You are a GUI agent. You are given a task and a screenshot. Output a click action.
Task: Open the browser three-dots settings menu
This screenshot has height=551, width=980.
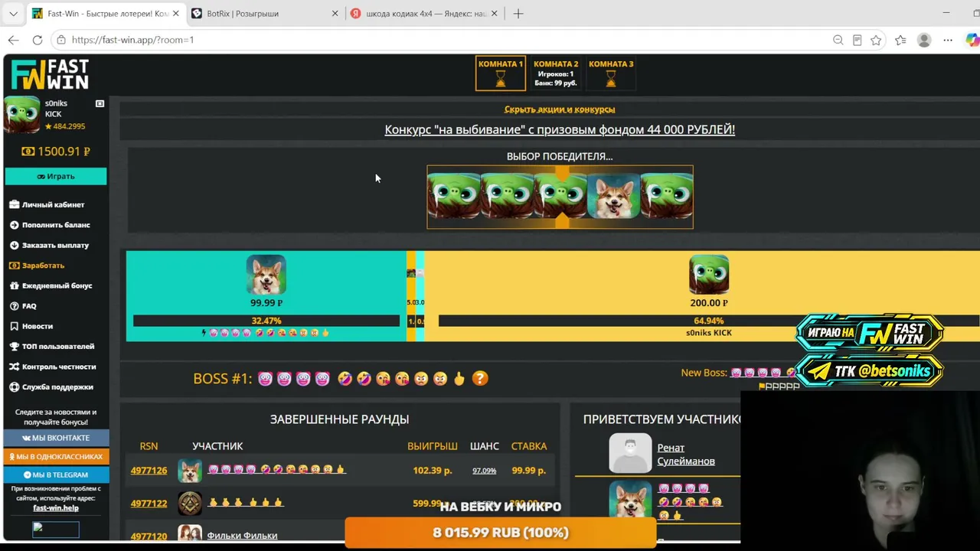tap(948, 40)
